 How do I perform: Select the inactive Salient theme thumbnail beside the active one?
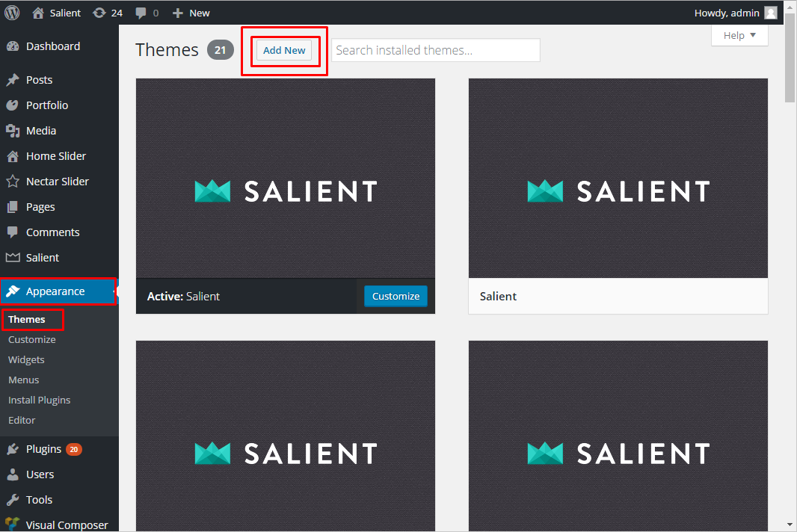tap(618, 178)
